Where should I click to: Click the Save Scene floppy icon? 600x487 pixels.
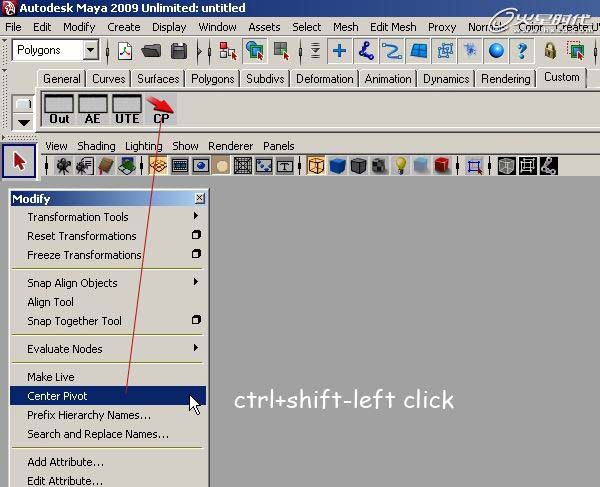(x=179, y=51)
